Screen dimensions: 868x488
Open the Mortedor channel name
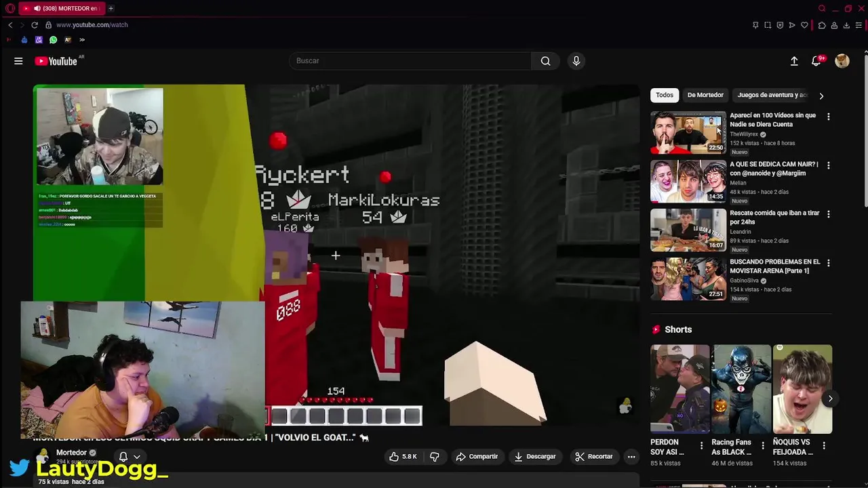coord(71,453)
